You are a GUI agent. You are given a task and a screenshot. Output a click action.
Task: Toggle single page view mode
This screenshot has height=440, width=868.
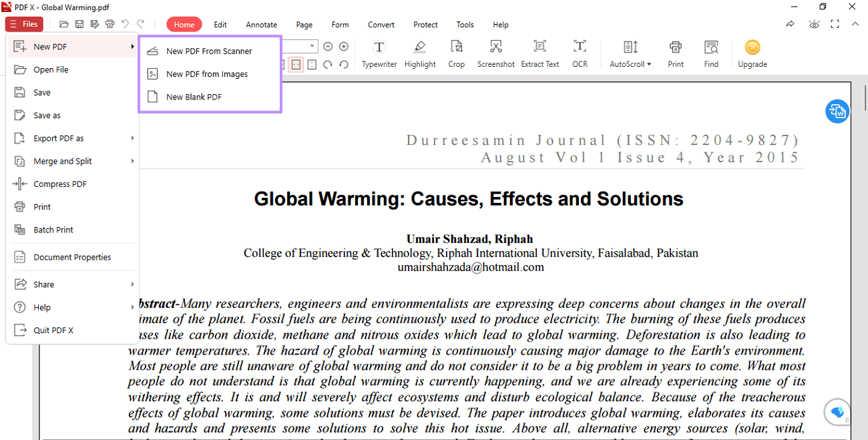296,65
